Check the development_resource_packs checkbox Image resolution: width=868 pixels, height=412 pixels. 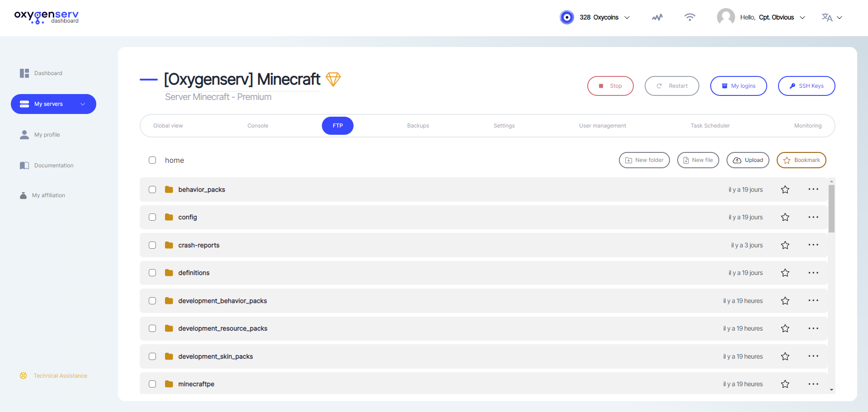[152, 328]
